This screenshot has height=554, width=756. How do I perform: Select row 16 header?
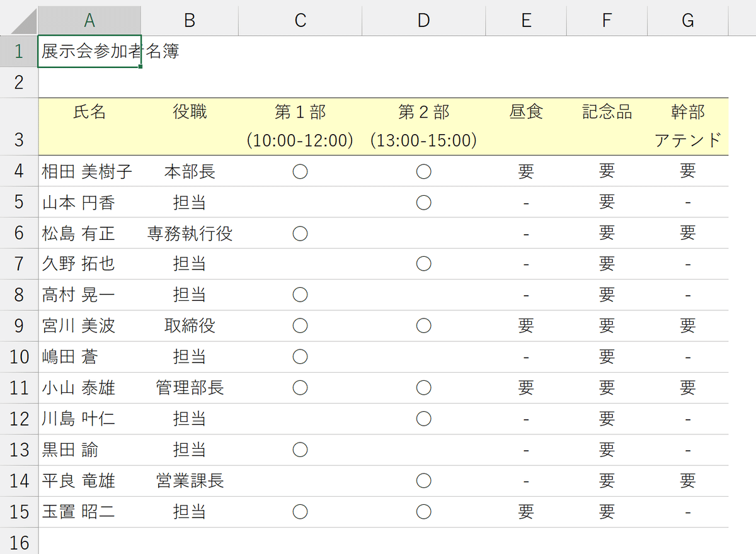[x=19, y=541]
